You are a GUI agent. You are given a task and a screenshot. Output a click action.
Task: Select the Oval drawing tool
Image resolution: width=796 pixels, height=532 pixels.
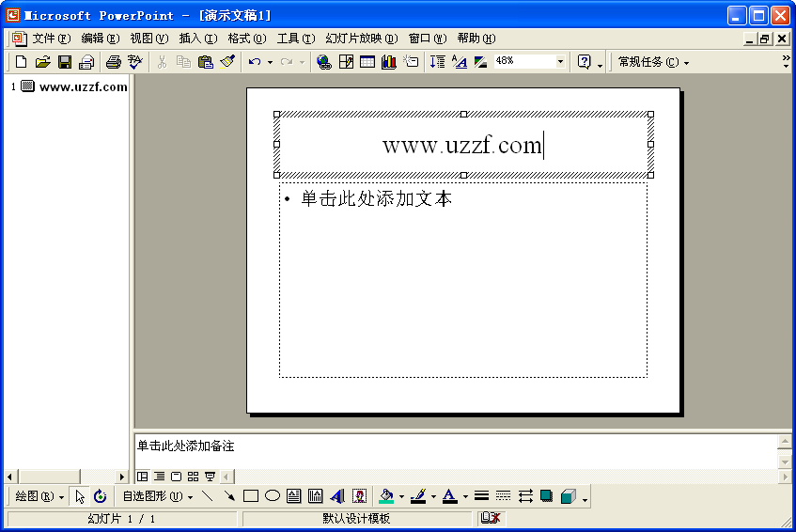point(273,496)
